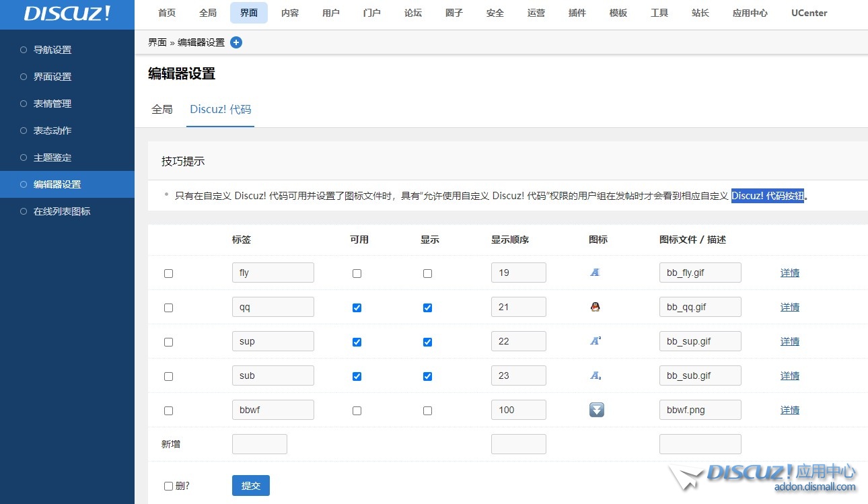Open the 站长 top menu
Screen dimensions: 868x504
coord(700,13)
